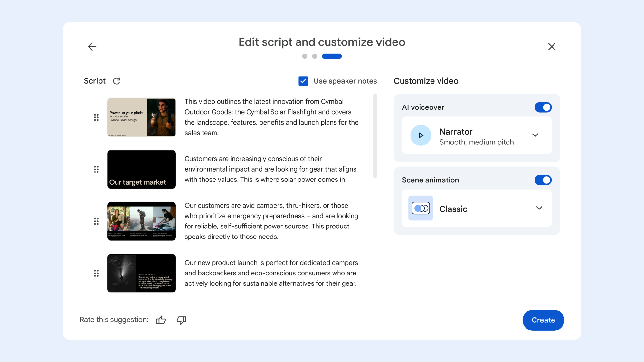Rate the suggestion with thumbs up
644x362 pixels.
161,320
